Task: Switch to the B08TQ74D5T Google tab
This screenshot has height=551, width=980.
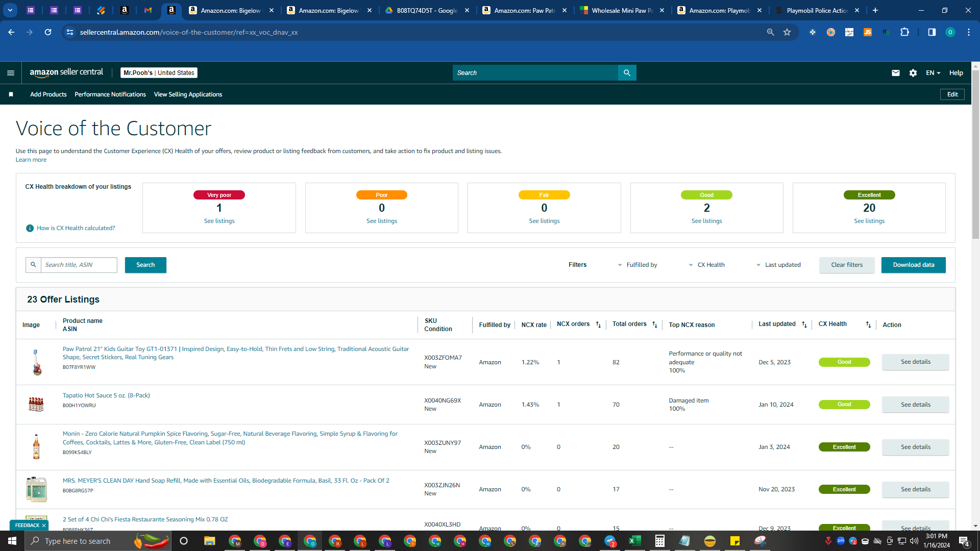Action: (427, 10)
